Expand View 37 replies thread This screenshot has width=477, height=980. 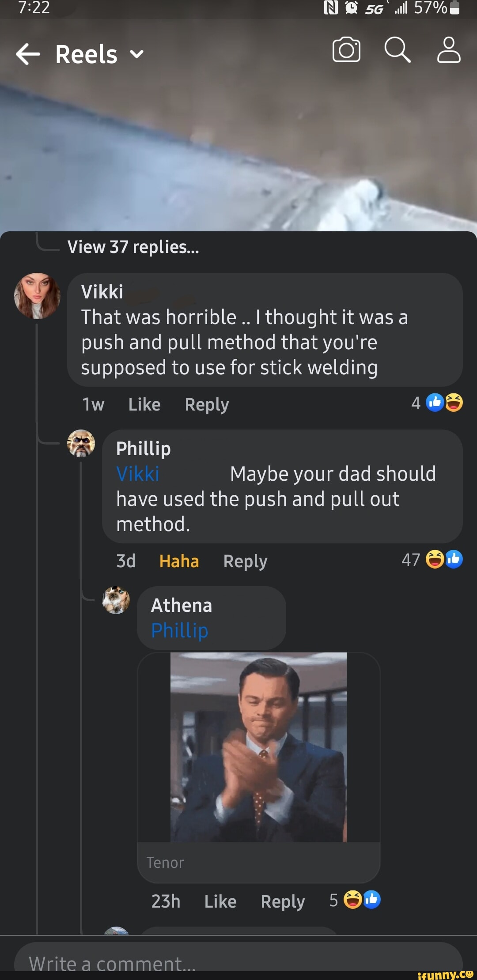tap(132, 247)
